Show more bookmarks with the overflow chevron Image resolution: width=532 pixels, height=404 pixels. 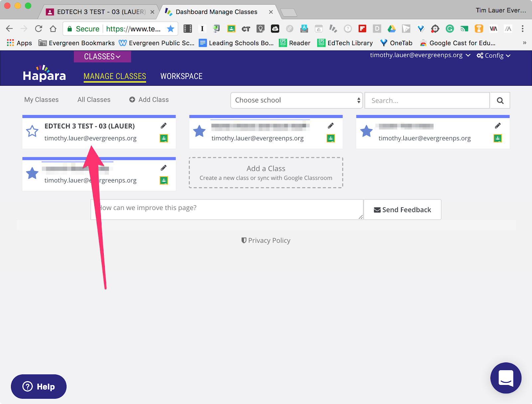pyautogui.click(x=524, y=43)
